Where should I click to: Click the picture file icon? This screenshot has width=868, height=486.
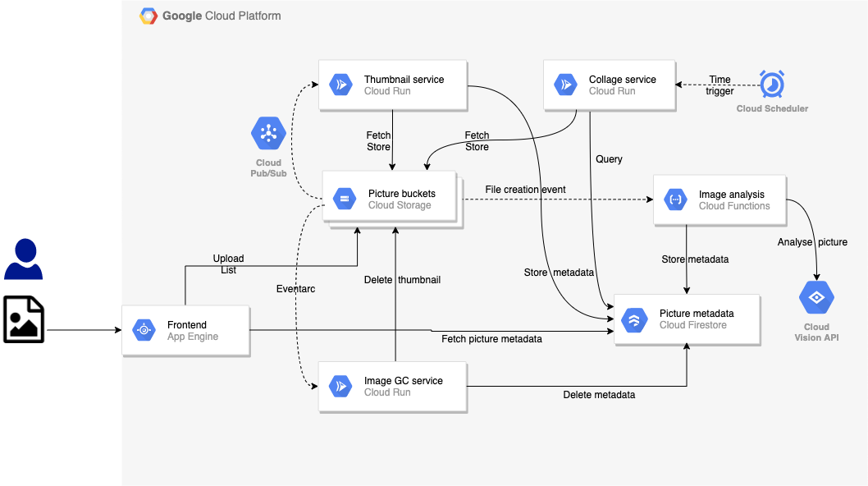24,319
